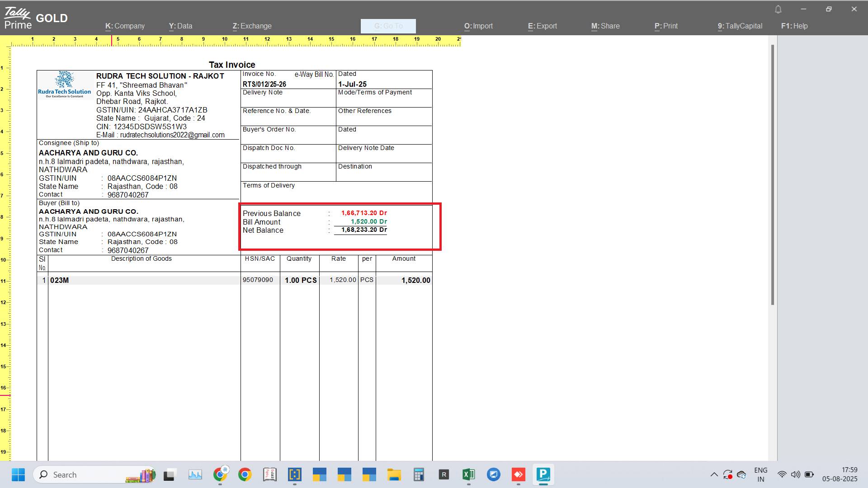Click the Windows Start icon
The height and width of the screenshot is (488, 868).
(18, 475)
